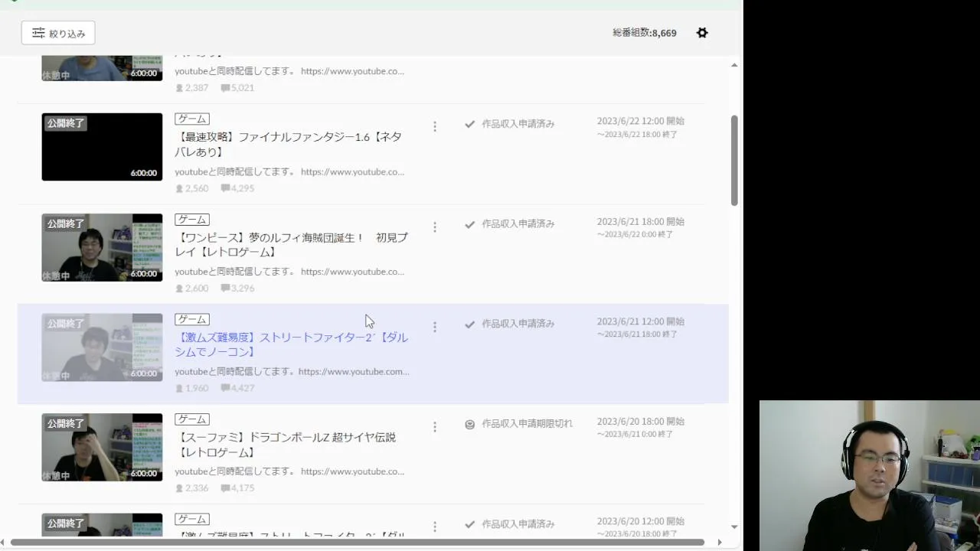The height and width of the screenshot is (551, 980).
Task: Click the 2023/6/20 18:00 開始 date
Action: pos(641,422)
